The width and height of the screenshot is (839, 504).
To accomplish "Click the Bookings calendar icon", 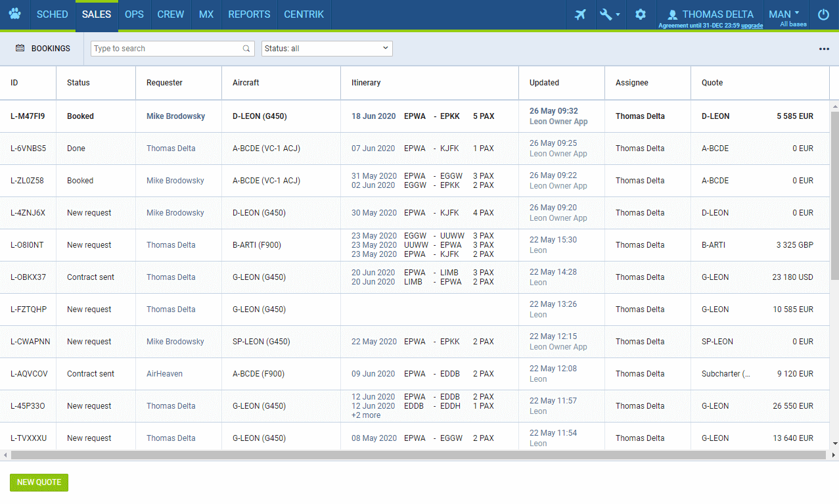I will (x=20, y=49).
